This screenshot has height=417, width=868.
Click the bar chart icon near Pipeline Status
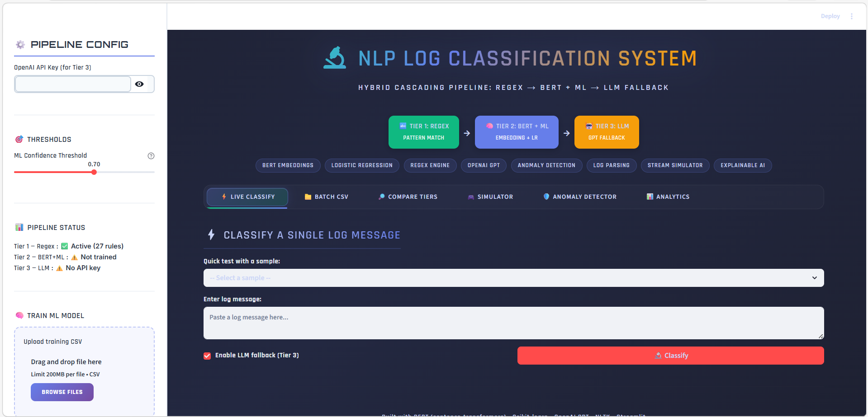click(x=19, y=227)
